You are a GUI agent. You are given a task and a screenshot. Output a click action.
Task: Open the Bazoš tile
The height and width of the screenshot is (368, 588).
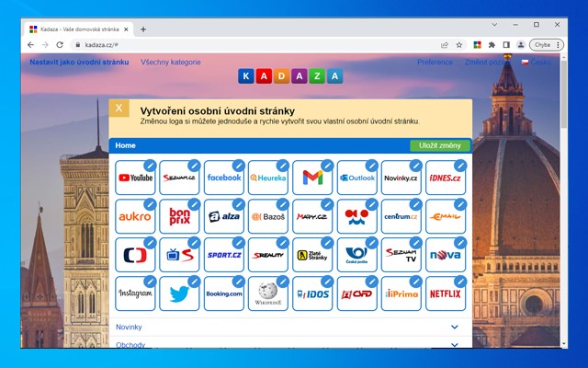pos(268,216)
